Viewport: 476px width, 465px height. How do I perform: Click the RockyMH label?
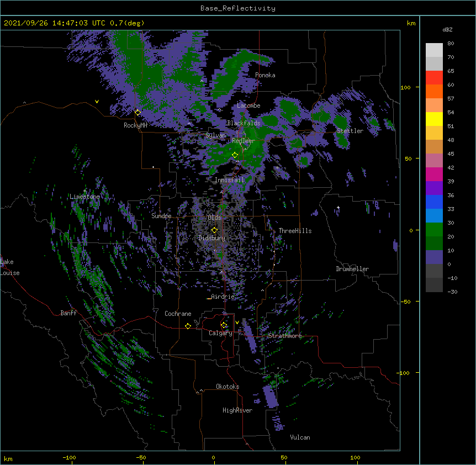point(135,125)
